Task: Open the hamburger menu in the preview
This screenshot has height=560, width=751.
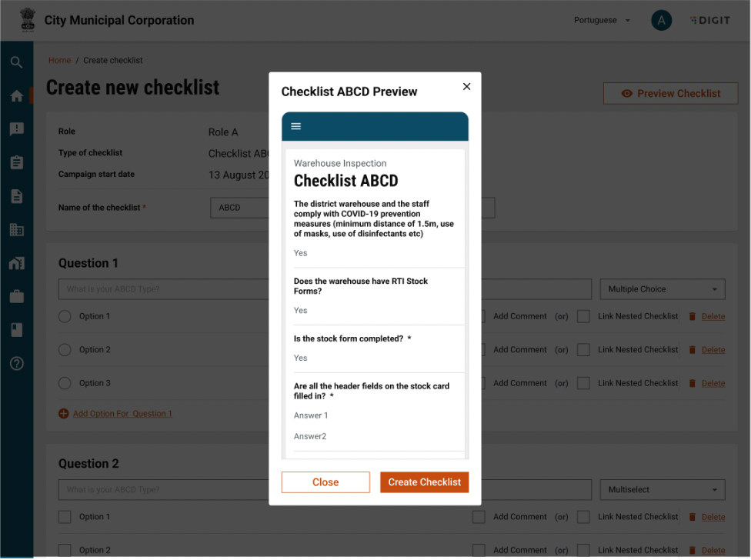Action: click(x=296, y=126)
